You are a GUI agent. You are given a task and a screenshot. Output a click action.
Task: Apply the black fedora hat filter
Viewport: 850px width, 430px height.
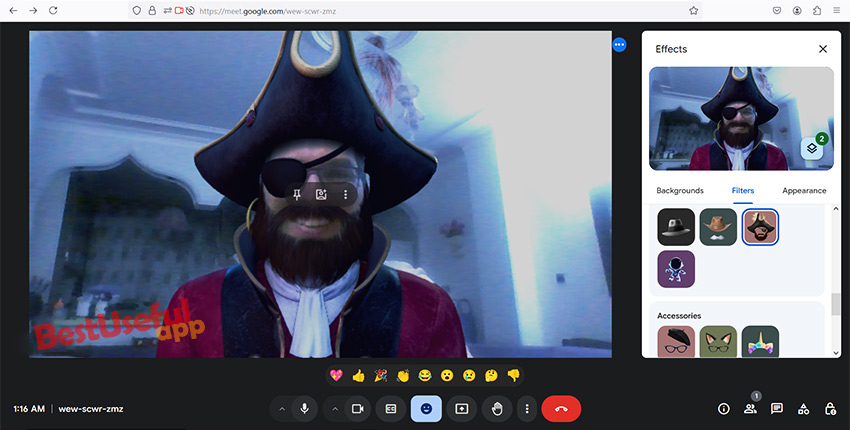676,227
